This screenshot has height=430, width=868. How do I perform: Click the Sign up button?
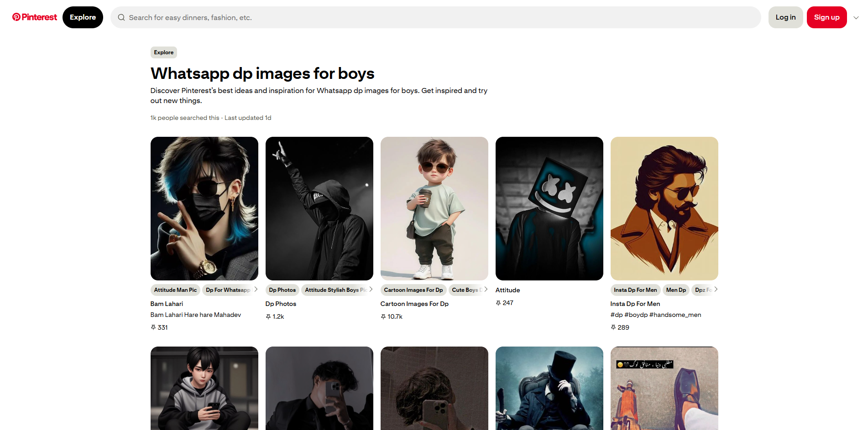826,17
